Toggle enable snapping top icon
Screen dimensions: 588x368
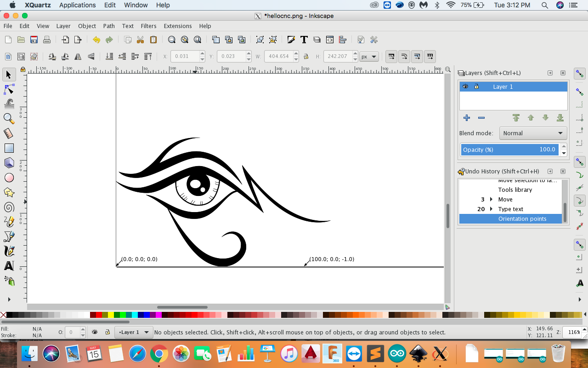pos(580,74)
